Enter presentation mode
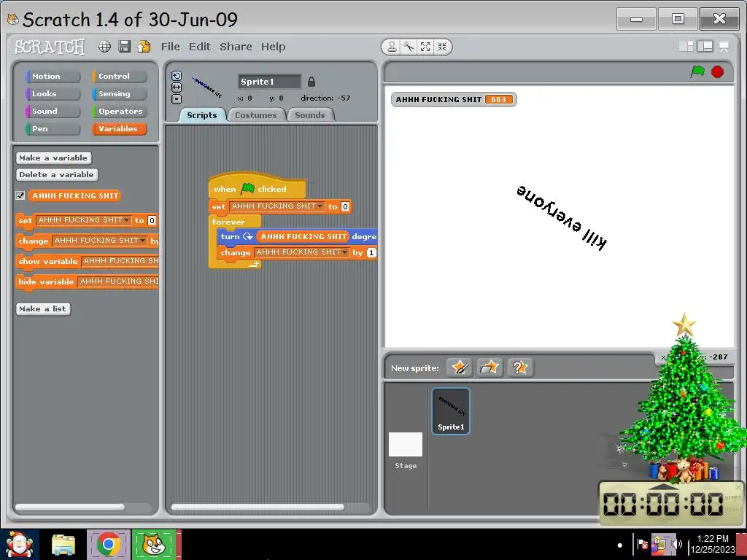Screen dimensions: 747x560 pyautogui.click(x=724, y=46)
